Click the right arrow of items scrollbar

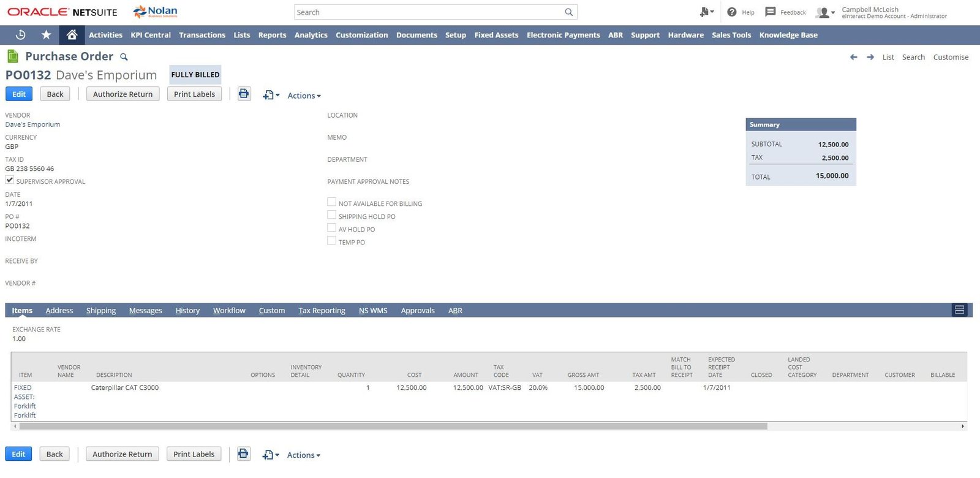[963, 426]
